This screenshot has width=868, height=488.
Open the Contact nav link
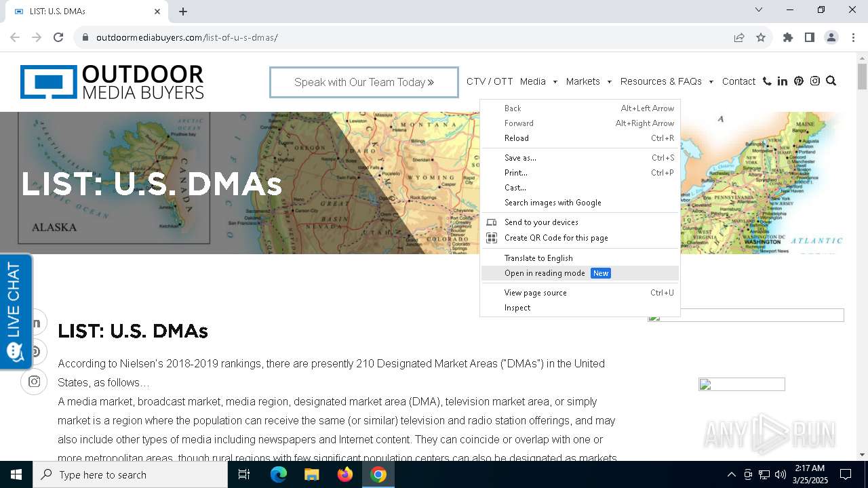point(738,81)
